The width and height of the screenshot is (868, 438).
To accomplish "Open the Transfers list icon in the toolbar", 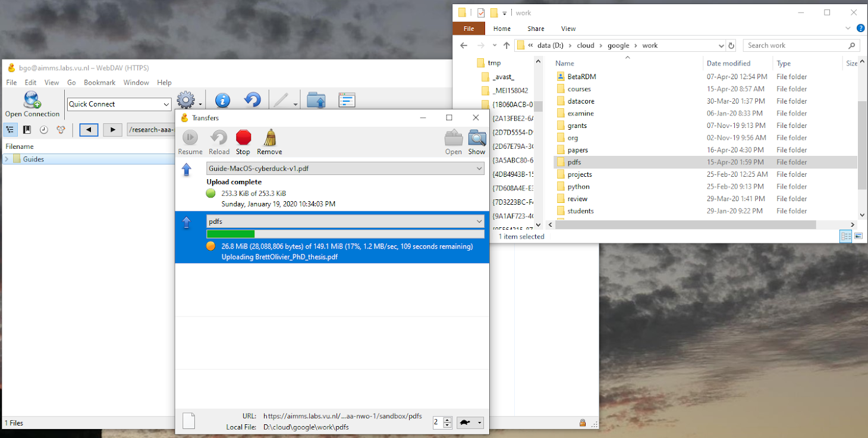I will coord(347,101).
